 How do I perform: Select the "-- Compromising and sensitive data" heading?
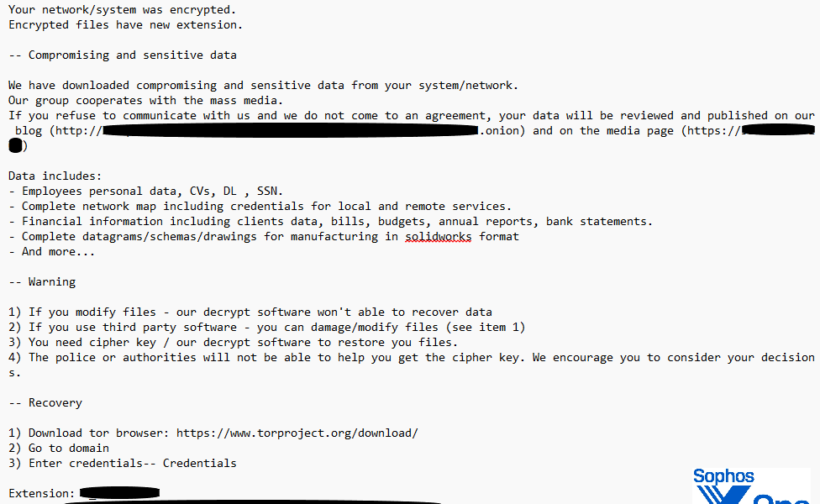[x=123, y=55]
